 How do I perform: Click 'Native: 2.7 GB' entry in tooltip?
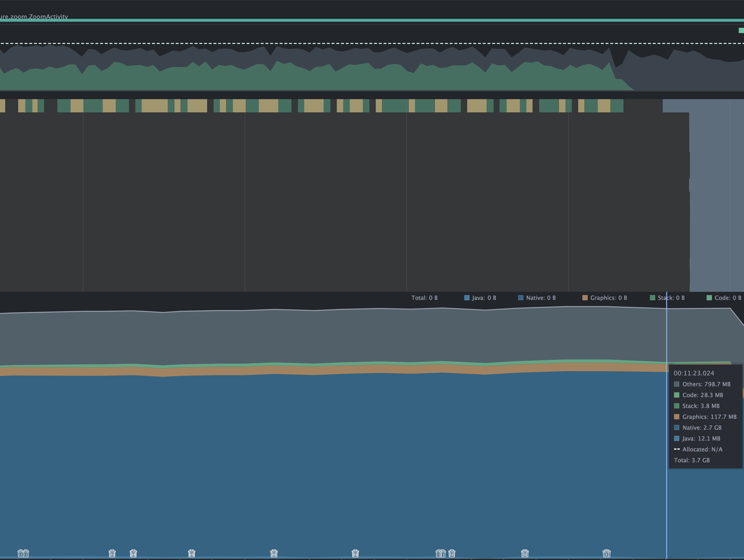pyautogui.click(x=702, y=428)
